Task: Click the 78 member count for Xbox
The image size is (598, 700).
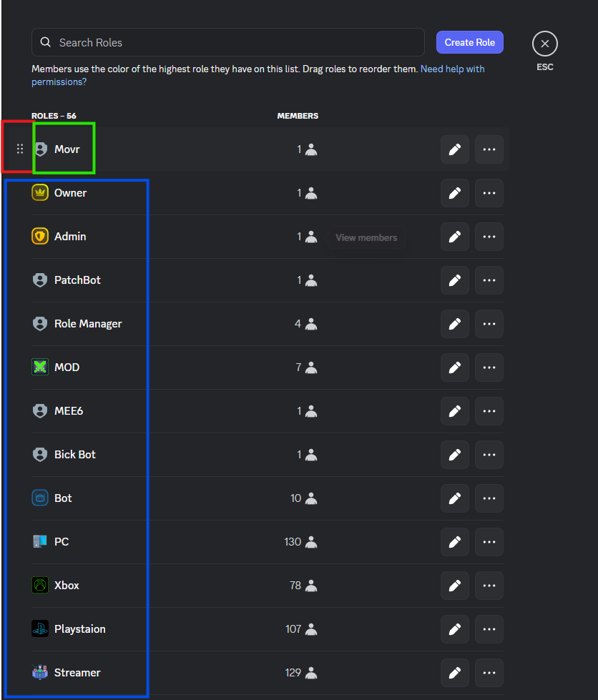Action: pyautogui.click(x=303, y=586)
